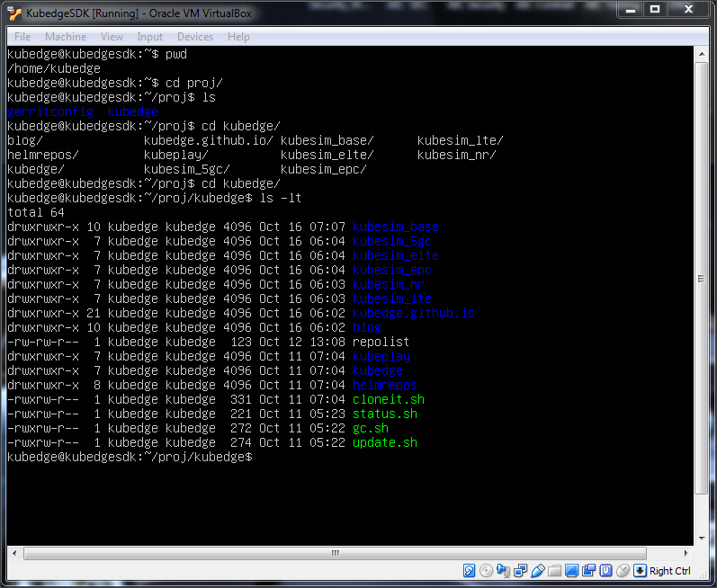Click the mouse integration status icon
Viewport: 717px width, 588px height.
click(x=623, y=571)
